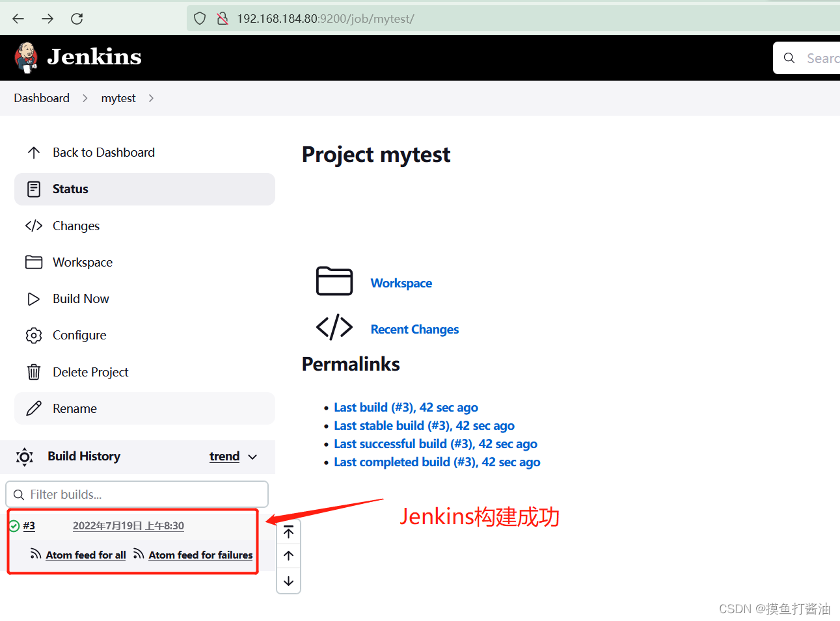Focus the Jenkins search box
Screen dimensions: 840x621
807,58
